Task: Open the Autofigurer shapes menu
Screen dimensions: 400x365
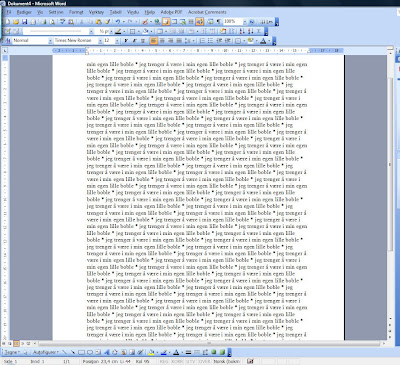Action: click(x=46, y=352)
